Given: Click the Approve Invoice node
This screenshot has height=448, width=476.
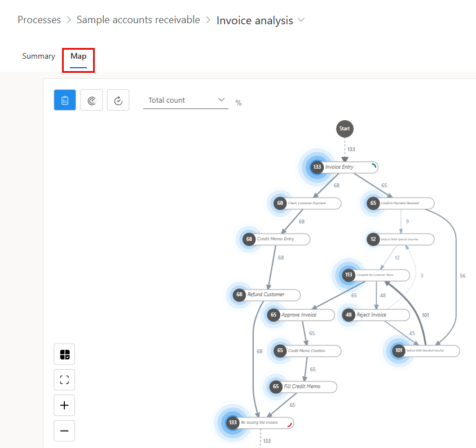Looking at the screenshot, I should (301, 315).
